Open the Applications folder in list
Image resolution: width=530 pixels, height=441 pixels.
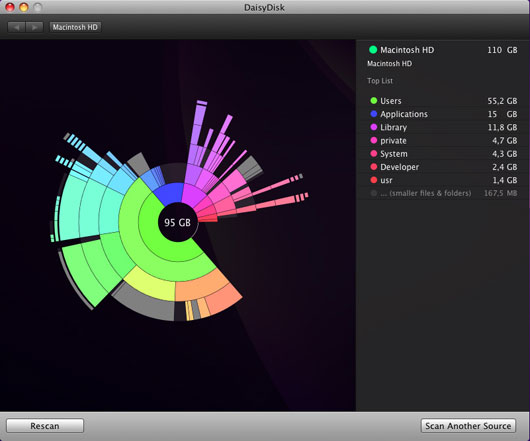[443, 114]
